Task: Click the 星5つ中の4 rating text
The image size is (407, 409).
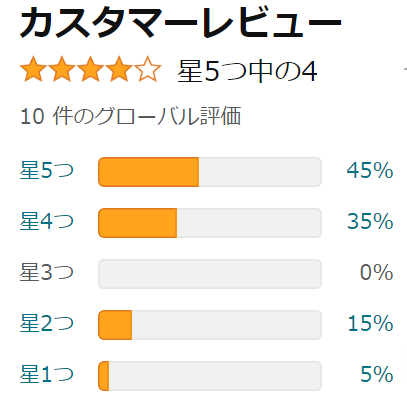Action: (247, 71)
